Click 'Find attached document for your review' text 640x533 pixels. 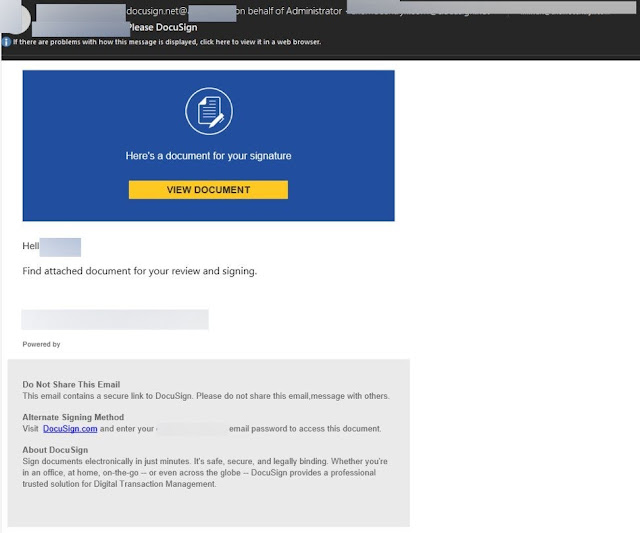140,271
